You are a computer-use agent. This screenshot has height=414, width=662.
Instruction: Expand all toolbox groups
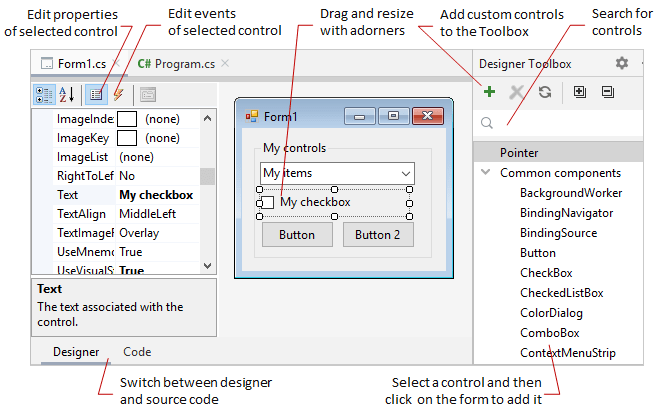(580, 92)
